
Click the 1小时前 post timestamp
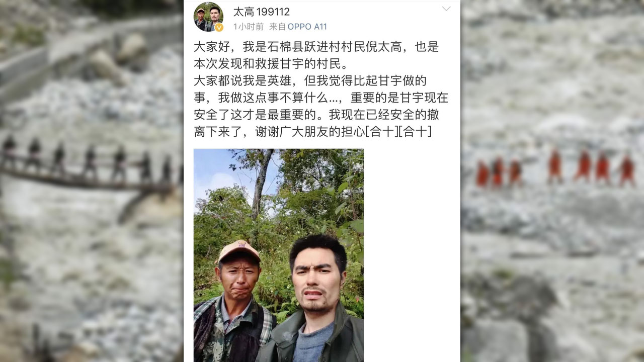[x=248, y=27]
